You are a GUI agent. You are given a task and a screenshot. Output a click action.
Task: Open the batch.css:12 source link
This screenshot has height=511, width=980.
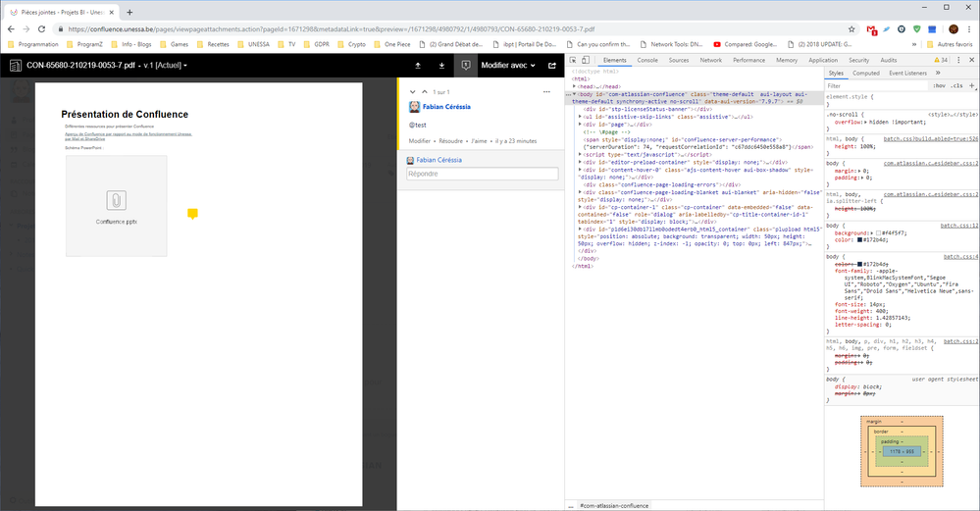click(959, 226)
